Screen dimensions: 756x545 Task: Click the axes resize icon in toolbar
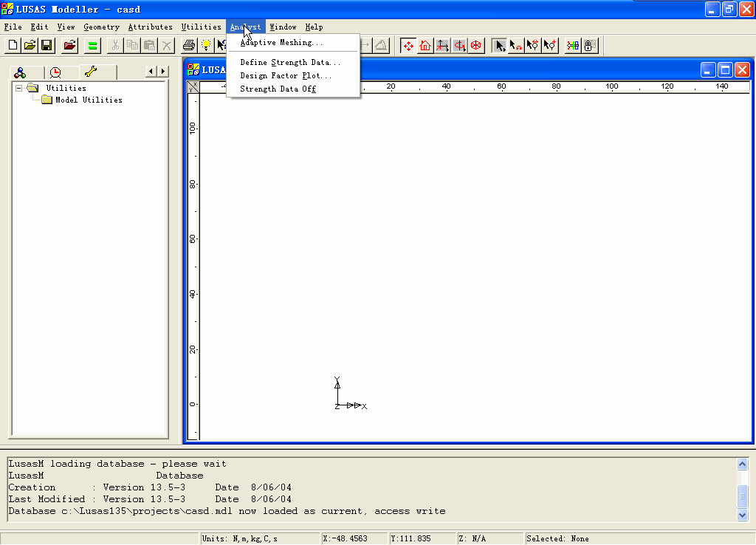(442, 46)
